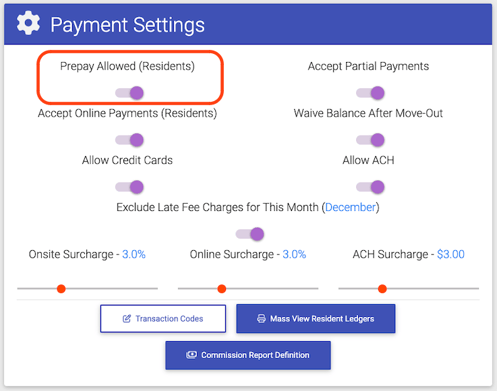Toggle Accept Online Payments (Residents)

130,140
